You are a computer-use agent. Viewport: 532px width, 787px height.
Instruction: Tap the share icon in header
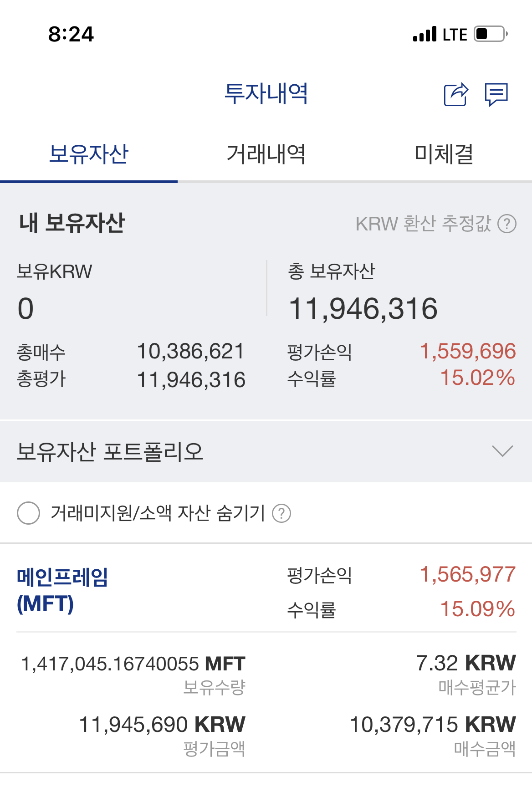pos(456,94)
